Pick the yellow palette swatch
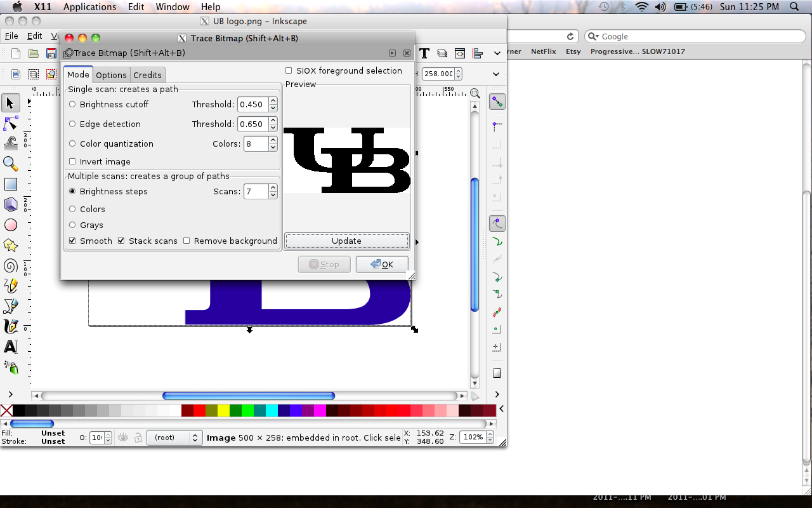 [x=223, y=410]
